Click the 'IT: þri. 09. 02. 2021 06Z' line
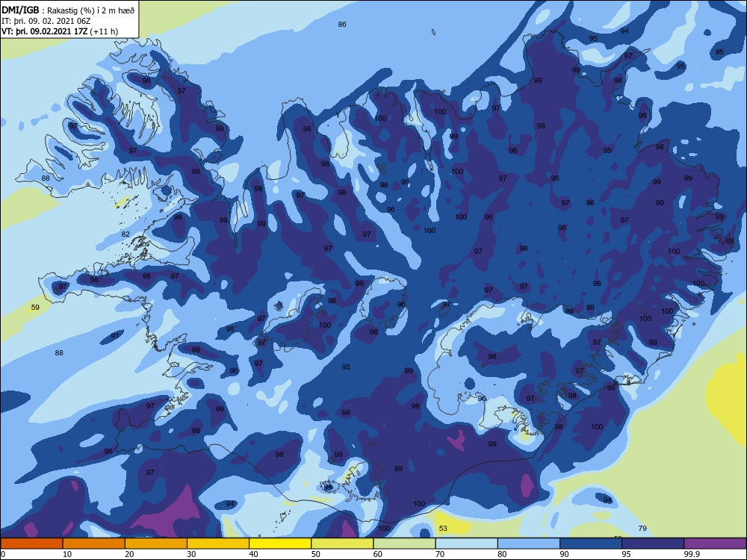Image resolution: width=747 pixels, height=560 pixels. coord(46,21)
